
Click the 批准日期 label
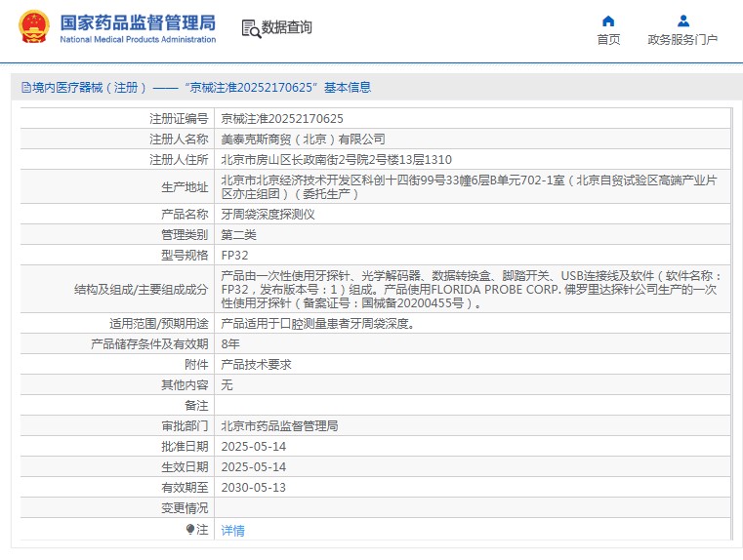pos(185,447)
